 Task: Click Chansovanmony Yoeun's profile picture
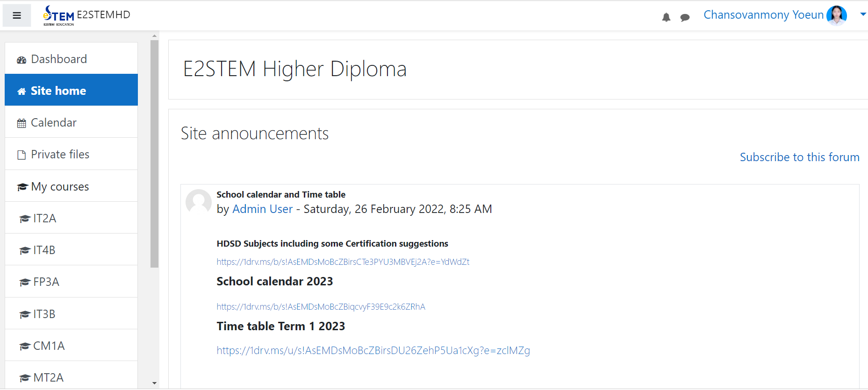point(836,15)
